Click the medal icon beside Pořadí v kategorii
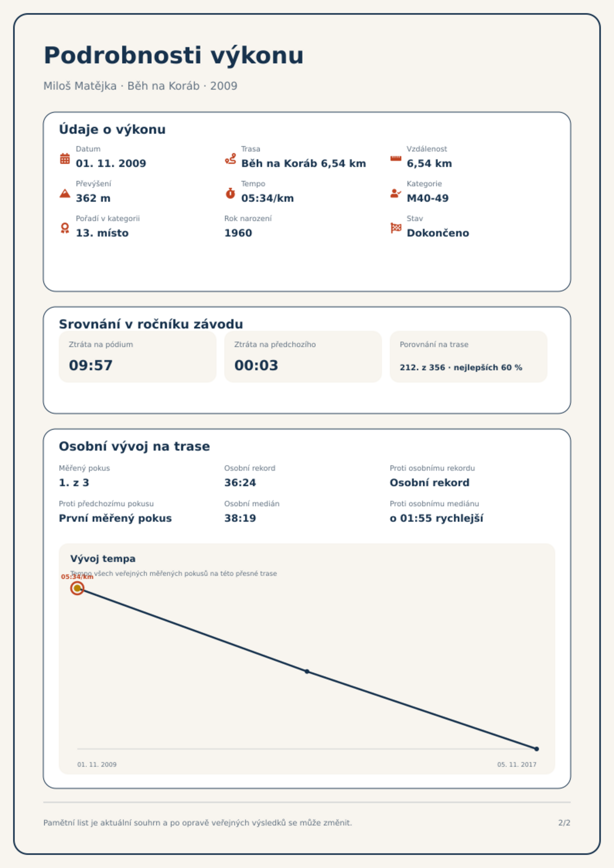 point(65,228)
